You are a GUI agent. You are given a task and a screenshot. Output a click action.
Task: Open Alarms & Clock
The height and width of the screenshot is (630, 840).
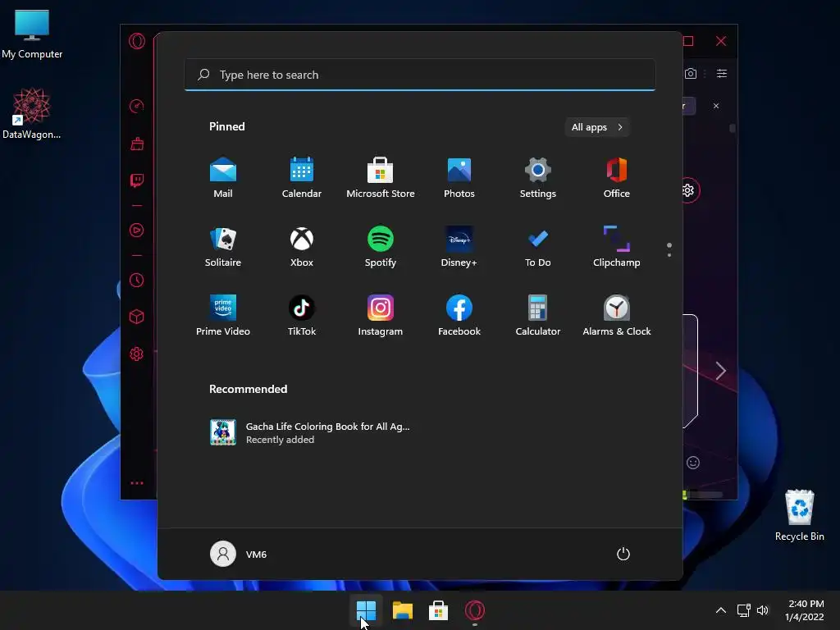coord(617,316)
